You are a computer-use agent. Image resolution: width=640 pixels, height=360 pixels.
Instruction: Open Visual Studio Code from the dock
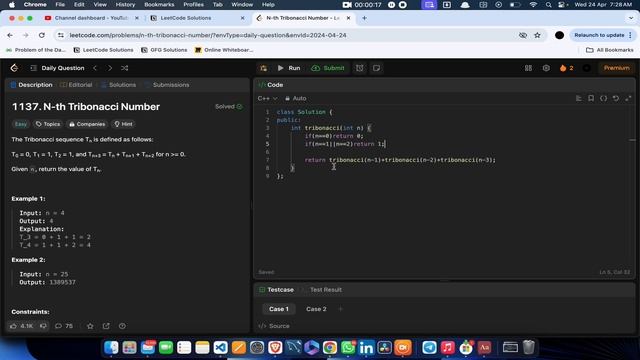coord(220,347)
